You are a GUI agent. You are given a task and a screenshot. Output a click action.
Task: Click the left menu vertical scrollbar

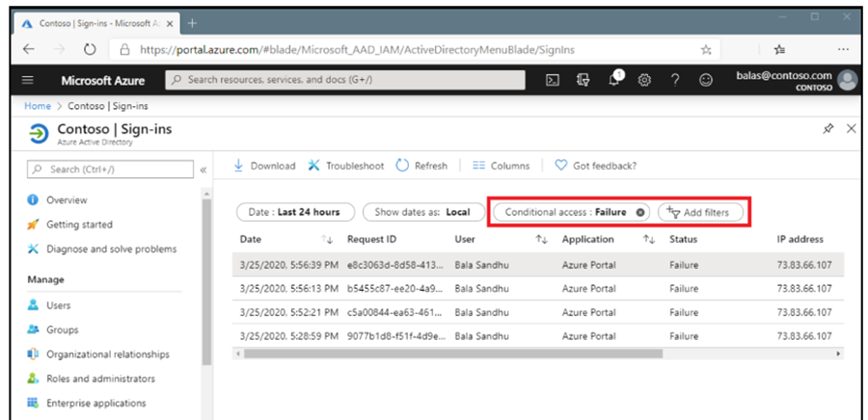point(206,282)
